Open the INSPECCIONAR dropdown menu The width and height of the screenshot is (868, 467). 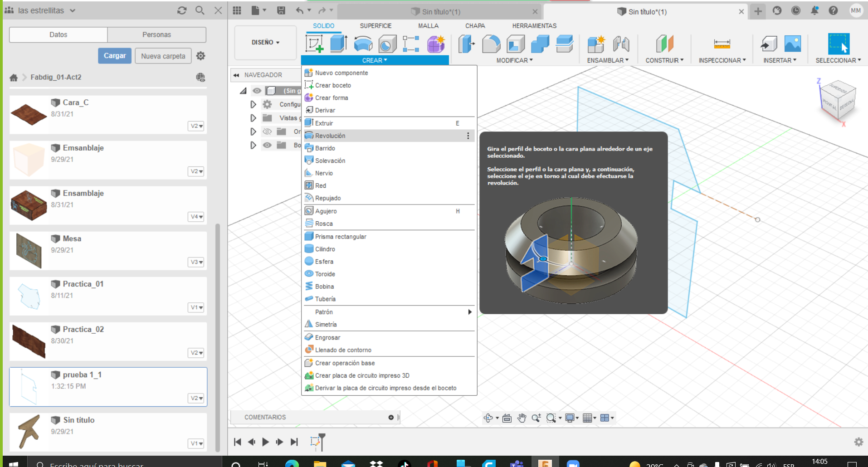pyautogui.click(x=722, y=60)
